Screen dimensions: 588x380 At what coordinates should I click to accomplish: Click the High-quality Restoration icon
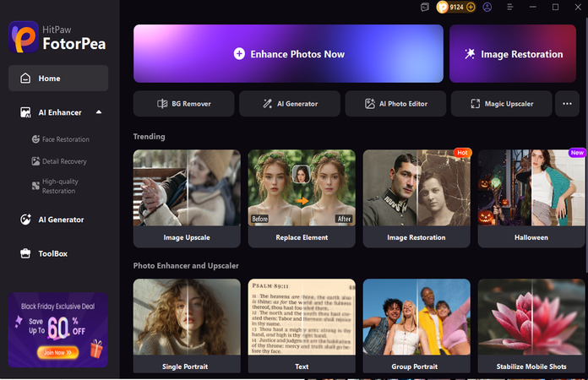[x=35, y=186]
